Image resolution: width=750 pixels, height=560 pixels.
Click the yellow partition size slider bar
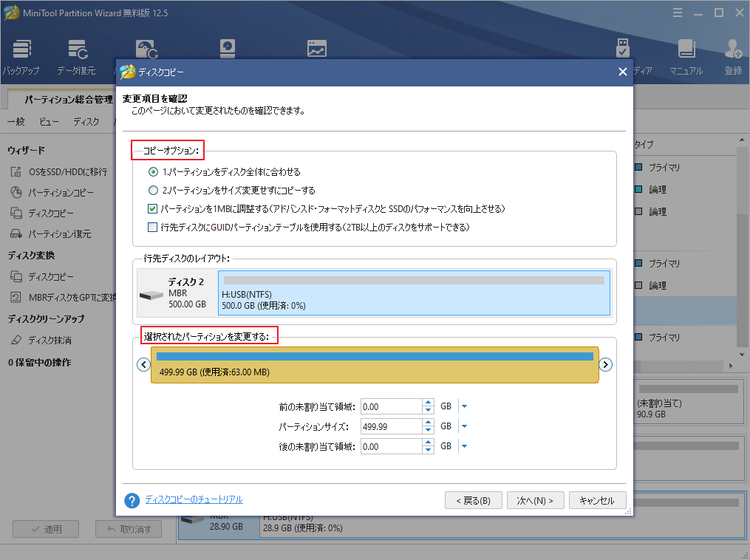[375, 365]
